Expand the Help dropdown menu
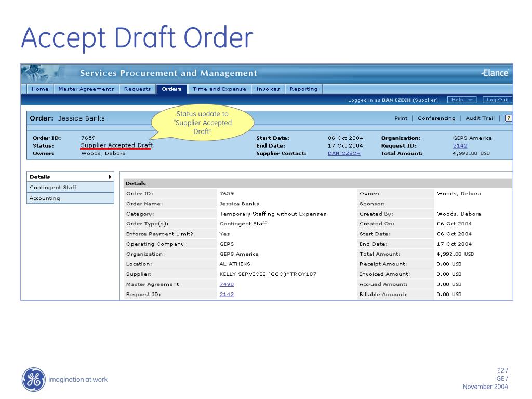 (x=461, y=100)
